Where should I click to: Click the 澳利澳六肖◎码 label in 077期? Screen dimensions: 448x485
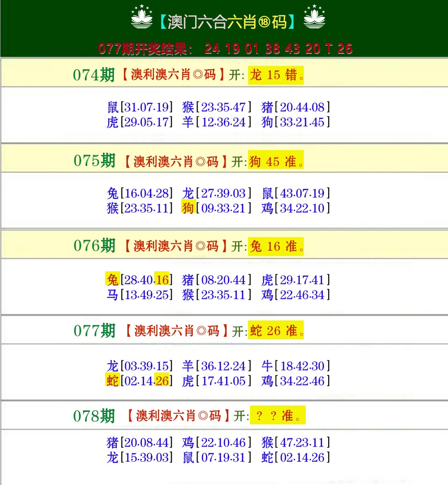pyautogui.click(x=178, y=331)
